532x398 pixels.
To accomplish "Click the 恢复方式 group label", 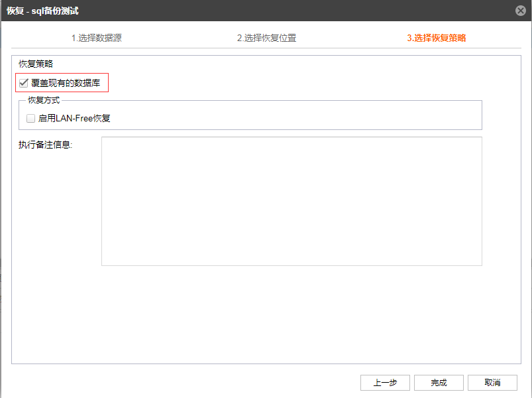I will coord(44,100).
